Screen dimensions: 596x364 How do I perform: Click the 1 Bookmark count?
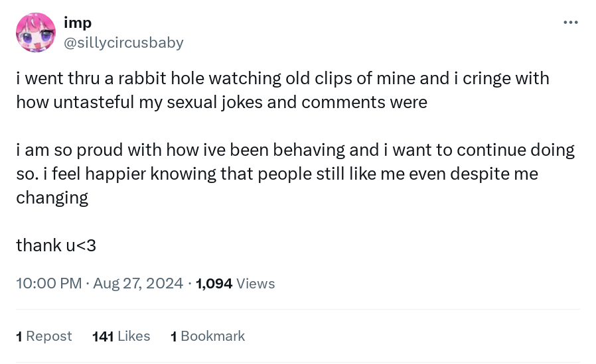(208, 336)
